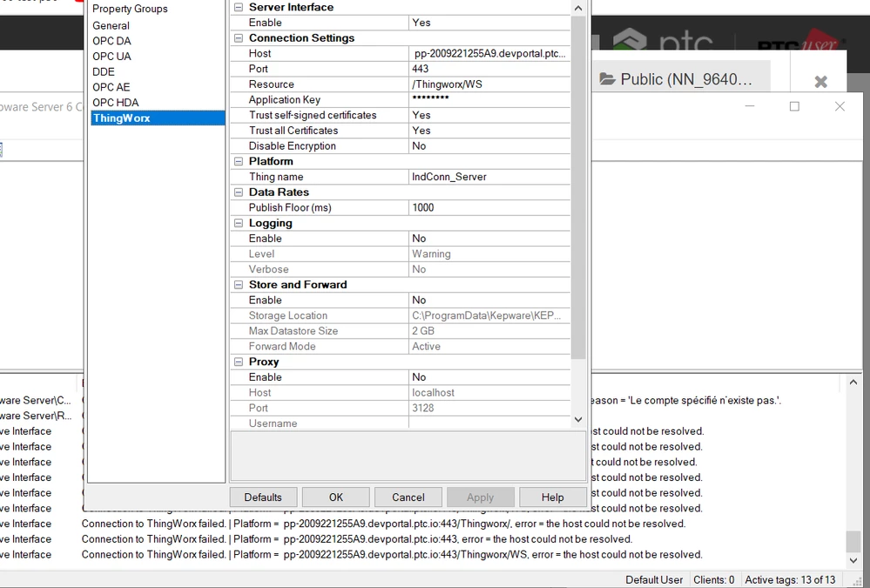The image size is (870, 588).
Task: Click the Max Datastore Size 2 GB value
Action: point(489,332)
